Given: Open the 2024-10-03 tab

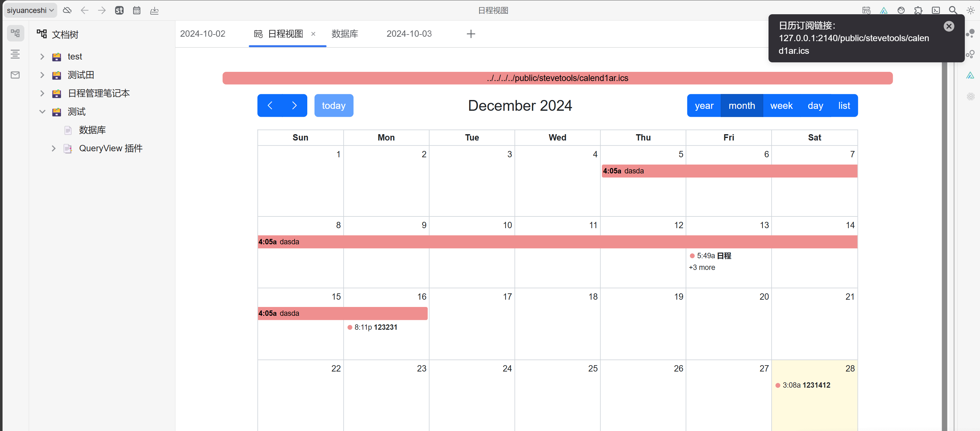Looking at the screenshot, I should [409, 34].
